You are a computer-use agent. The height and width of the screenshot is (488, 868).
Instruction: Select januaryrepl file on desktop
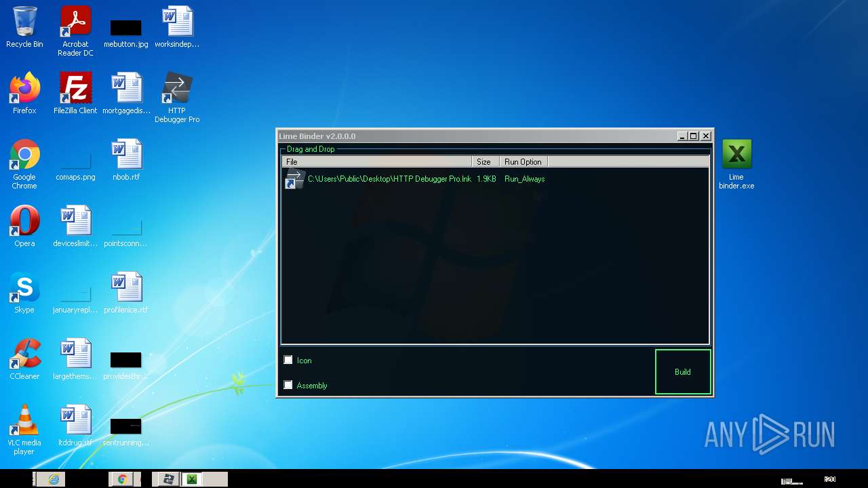pyautogui.click(x=75, y=300)
